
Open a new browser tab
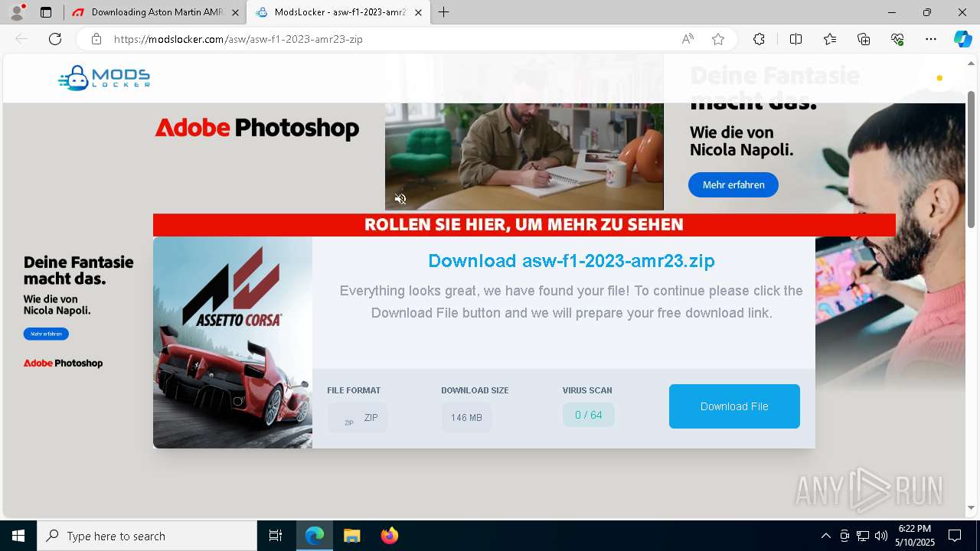pyautogui.click(x=444, y=12)
